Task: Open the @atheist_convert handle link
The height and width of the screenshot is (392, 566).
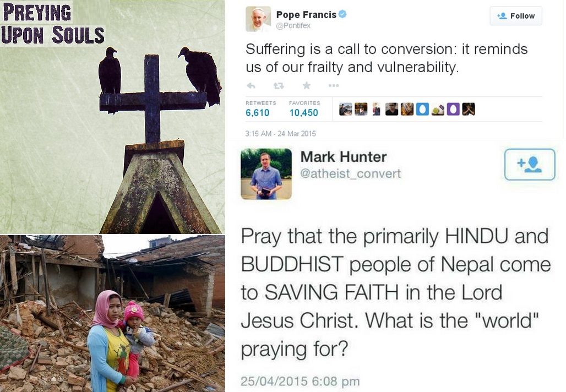Action: (x=351, y=173)
